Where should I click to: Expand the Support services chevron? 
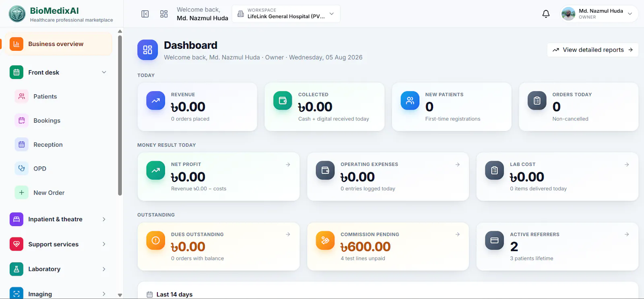pyautogui.click(x=104, y=244)
